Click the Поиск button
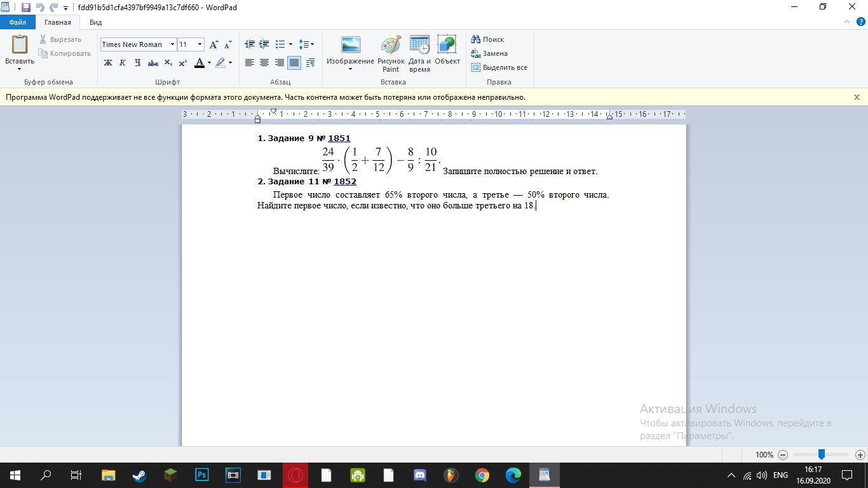The height and width of the screenshot is (488, 868). pos(487,39)
